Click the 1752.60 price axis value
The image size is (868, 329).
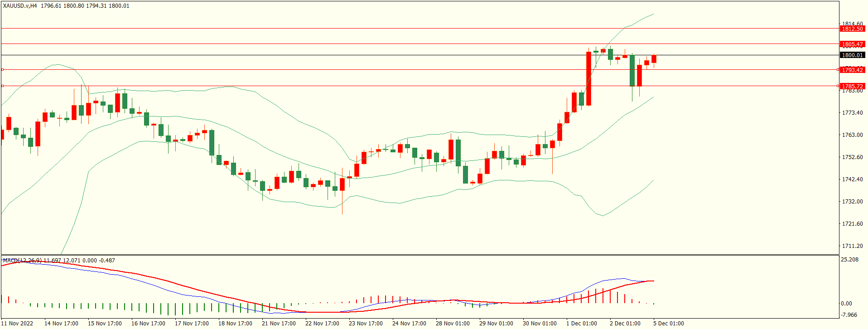pyautogui.click(x=852, y=157)
